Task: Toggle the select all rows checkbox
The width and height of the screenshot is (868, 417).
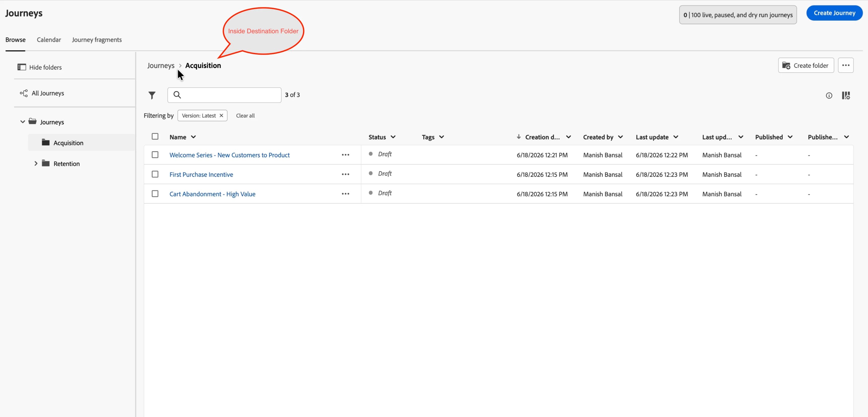Action: [155, 136]
